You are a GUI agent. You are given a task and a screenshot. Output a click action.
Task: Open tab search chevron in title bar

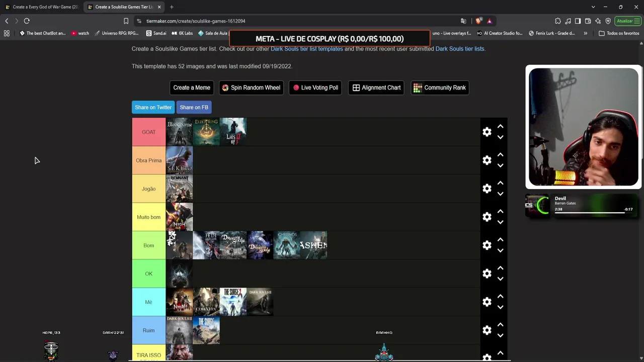(593, 7)
